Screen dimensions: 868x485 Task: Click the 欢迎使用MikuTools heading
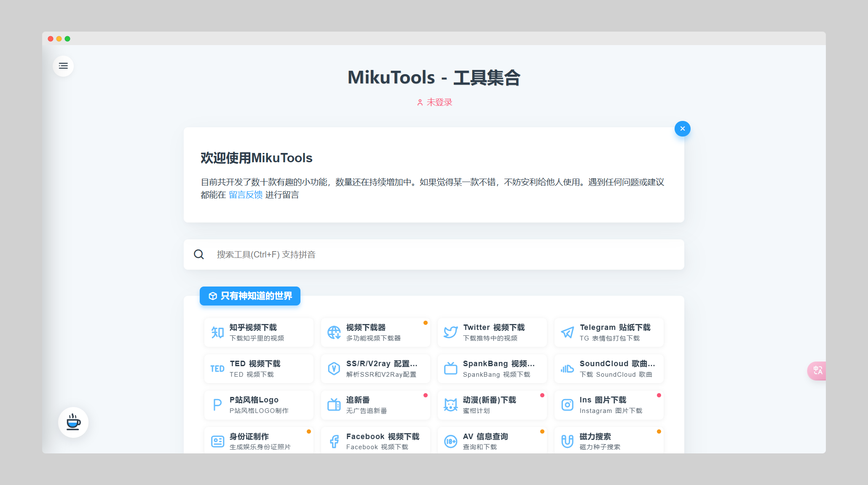coord(257,158)
